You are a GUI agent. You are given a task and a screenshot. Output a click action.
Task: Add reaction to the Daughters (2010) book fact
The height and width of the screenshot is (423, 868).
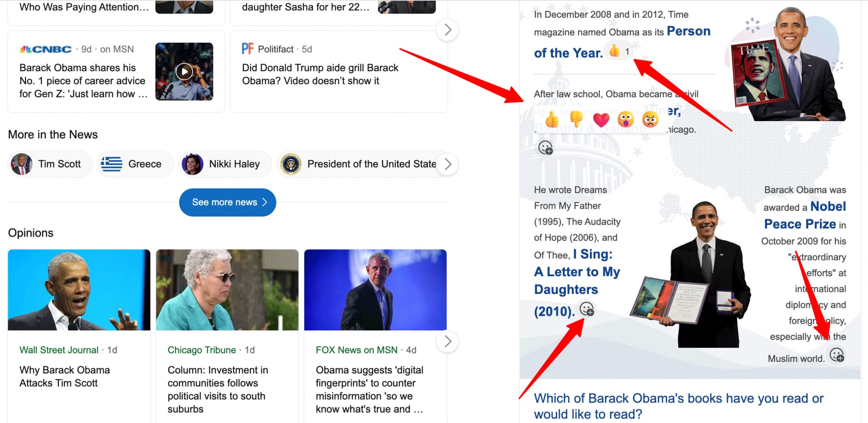point(587,309)
